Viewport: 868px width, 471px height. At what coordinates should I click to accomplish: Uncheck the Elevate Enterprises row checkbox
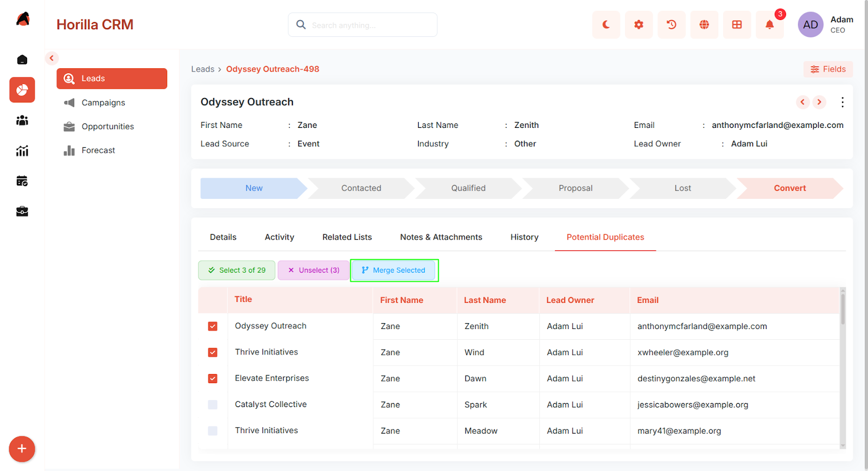tap(213, 378)
